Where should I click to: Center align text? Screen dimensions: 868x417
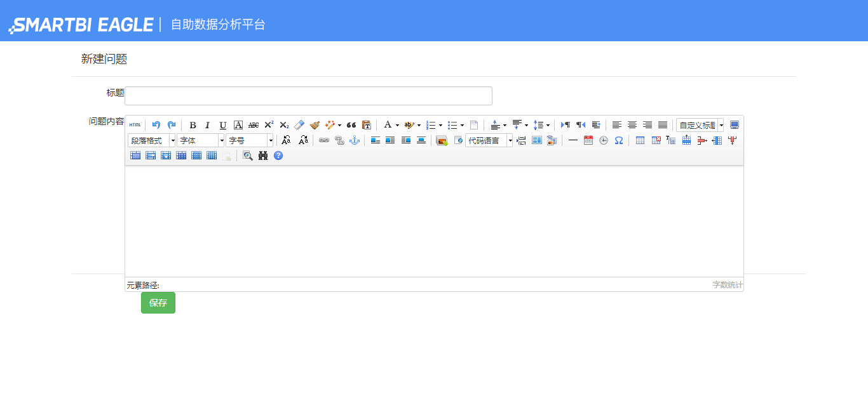632,125
